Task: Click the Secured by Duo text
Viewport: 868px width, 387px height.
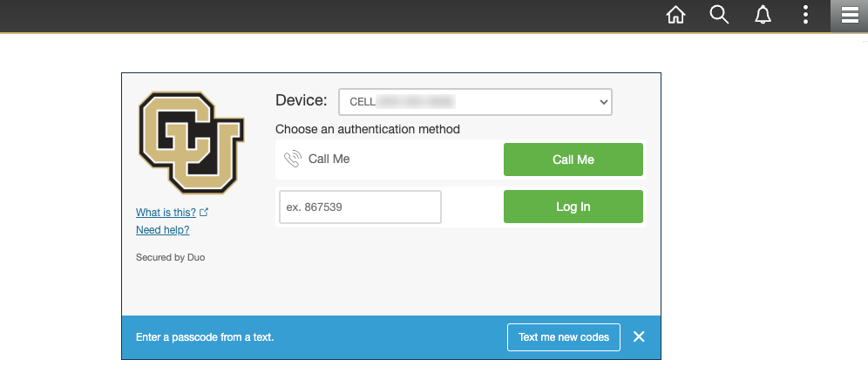Action: point(171,257)
